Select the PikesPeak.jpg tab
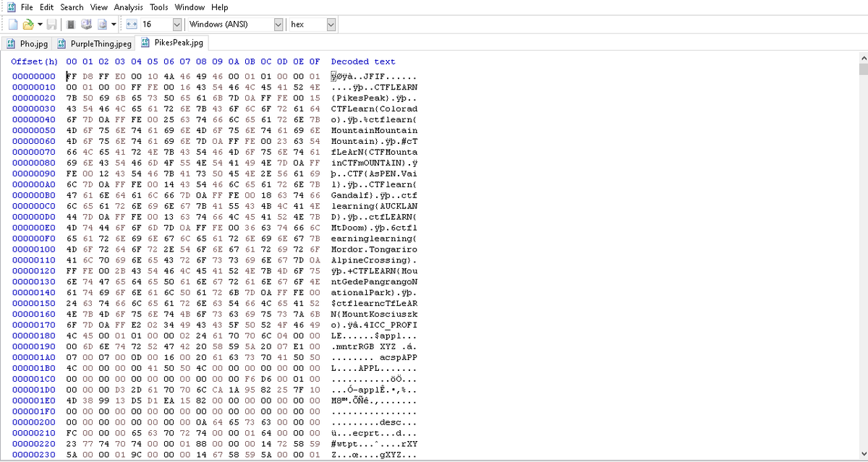This screenshot has height=462, width=868. tap(172, 43)
